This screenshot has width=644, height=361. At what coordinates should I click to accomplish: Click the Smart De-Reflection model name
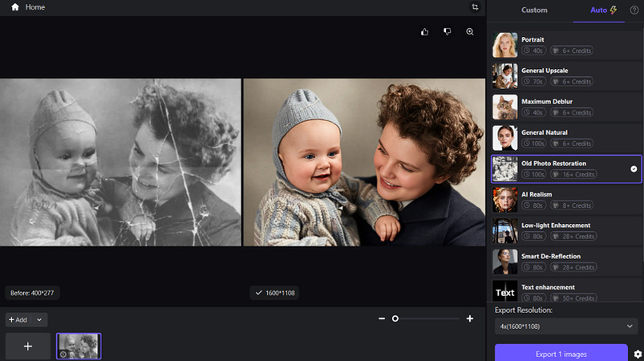551,256
